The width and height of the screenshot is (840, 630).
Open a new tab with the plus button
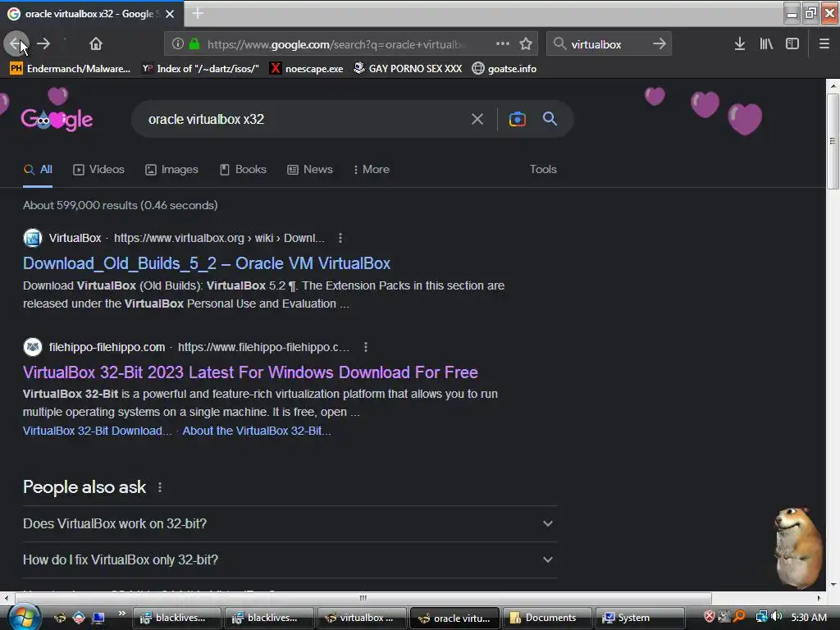pos(198,13)
